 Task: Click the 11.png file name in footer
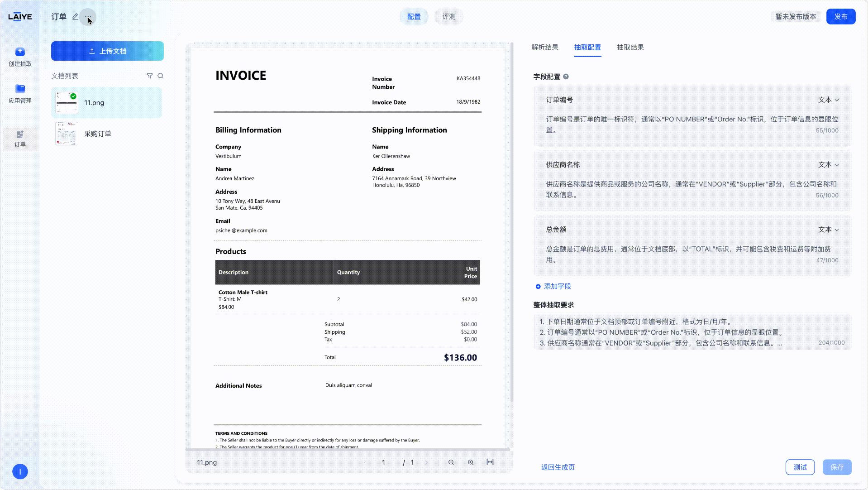(207, 462)
